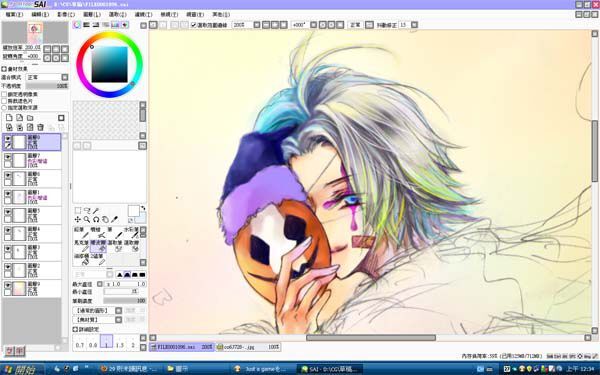The width and height of the screenshot is (600, 375).
Task: Choose the 鉛筆 pencil brush
Action: coord(82,232)
